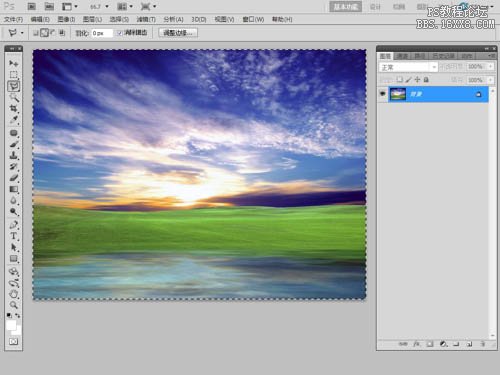Select the Move tool
Image resolution: width=500 pixels, height=375 pixels.
(14, 63)
